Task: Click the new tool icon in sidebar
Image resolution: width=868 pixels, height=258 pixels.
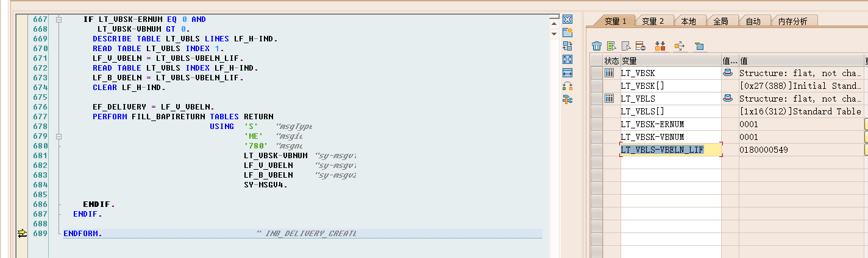Action: pos(567,33)
